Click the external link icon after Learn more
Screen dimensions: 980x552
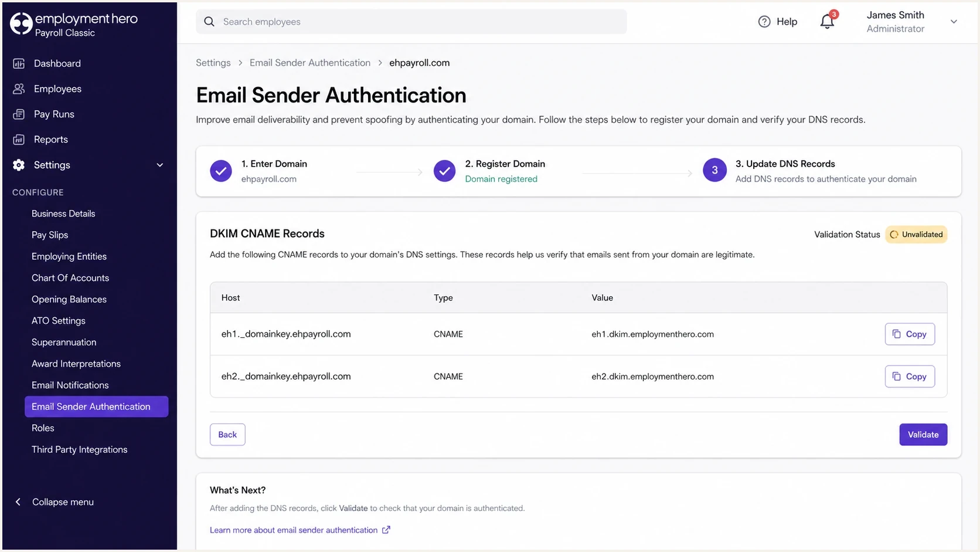pos(386,530)
